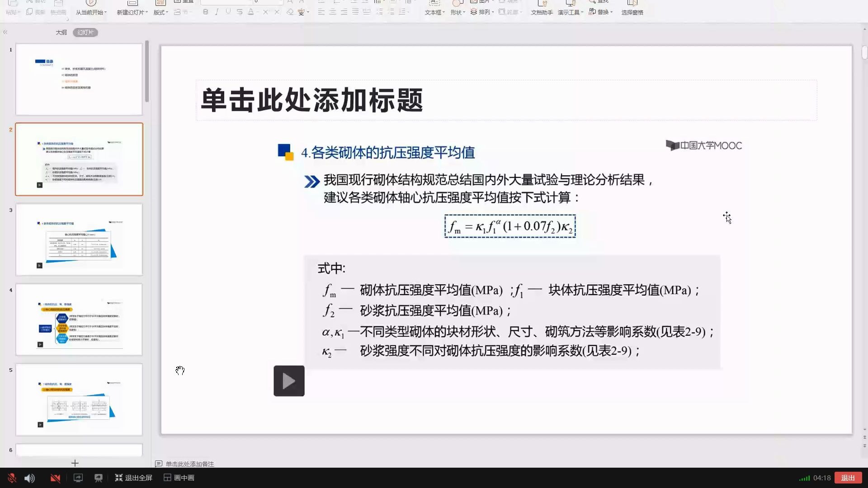Center align the text
This screenshot has height=488, width=868.
pos(332,12)
